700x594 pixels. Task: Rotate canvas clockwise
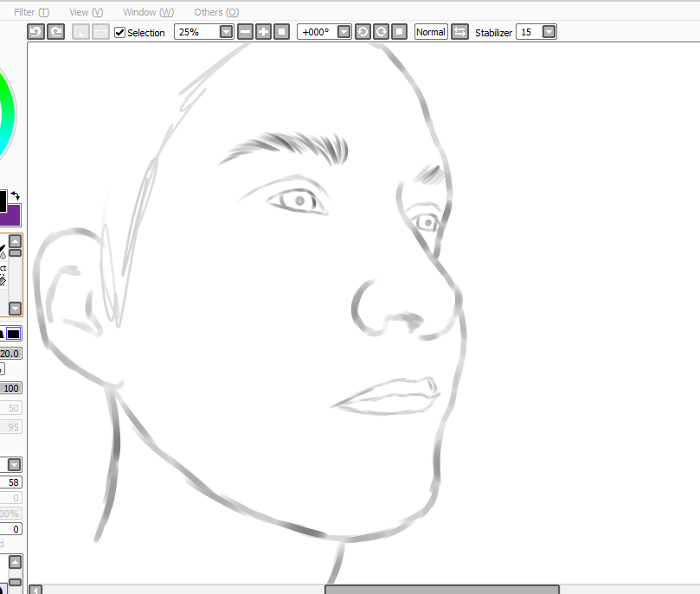(381, 32)
